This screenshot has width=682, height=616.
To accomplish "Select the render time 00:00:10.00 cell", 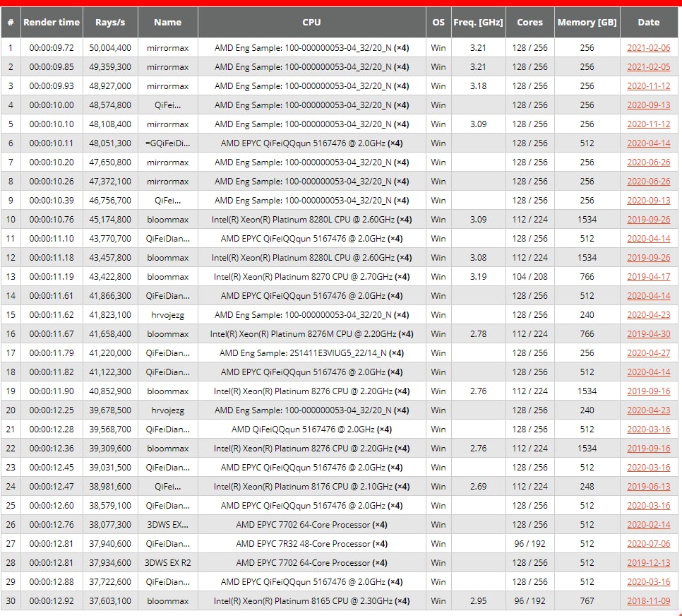I will coord(52,105).
